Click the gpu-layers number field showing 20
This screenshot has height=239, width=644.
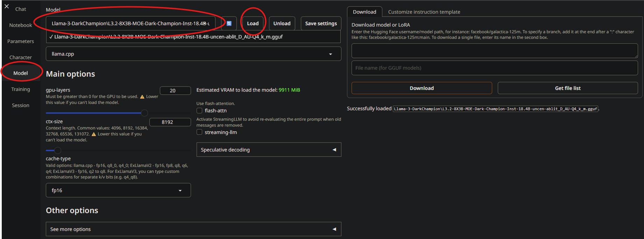pyautogui.click(x=175, y=91)
